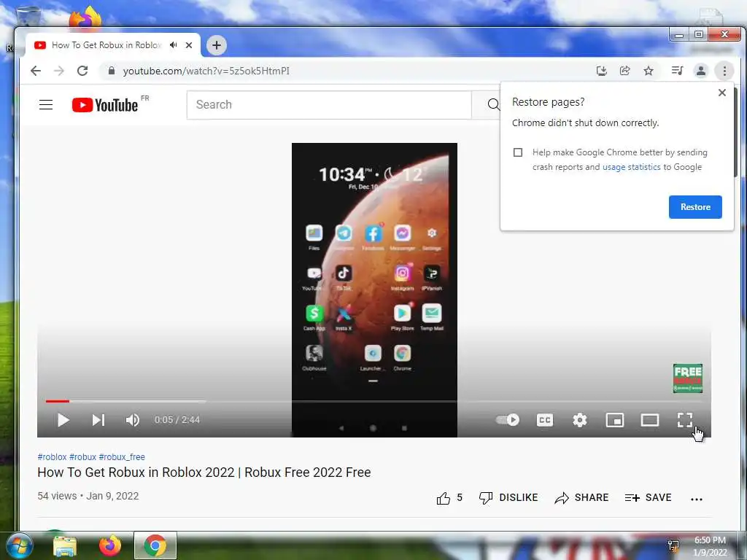Click the taskbar clock 6:50 PM
Viewport: 747px width, 560px height.
710,540
